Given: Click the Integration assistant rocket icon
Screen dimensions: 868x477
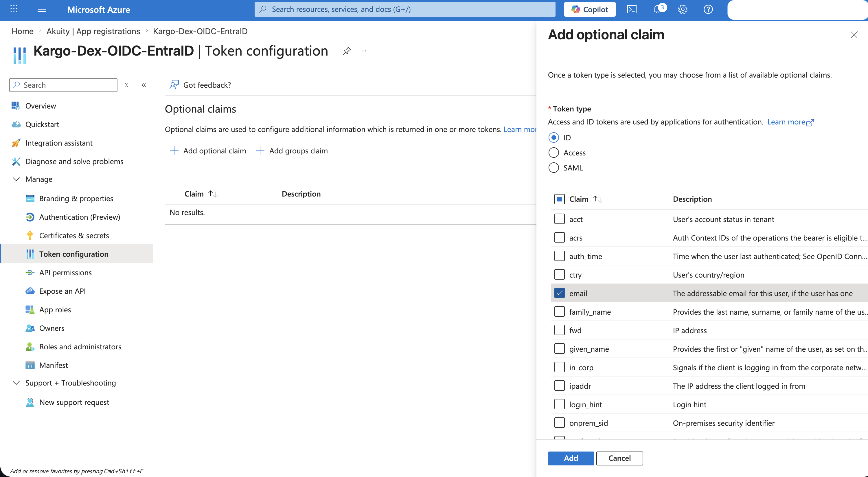Looking at the screenshot, I should coord(16,143).
